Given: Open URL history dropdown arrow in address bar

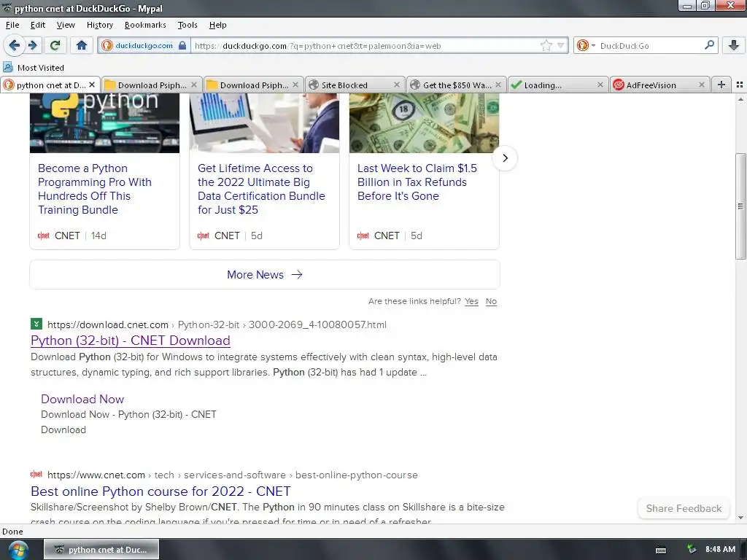Looking at the screenshot, I should click(561, 46).
